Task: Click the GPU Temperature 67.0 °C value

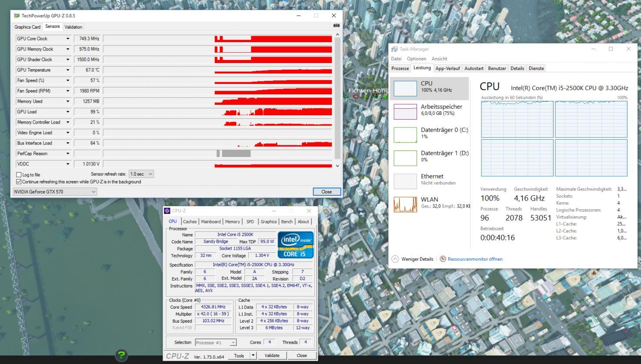Action: click(x=87, y=70)
